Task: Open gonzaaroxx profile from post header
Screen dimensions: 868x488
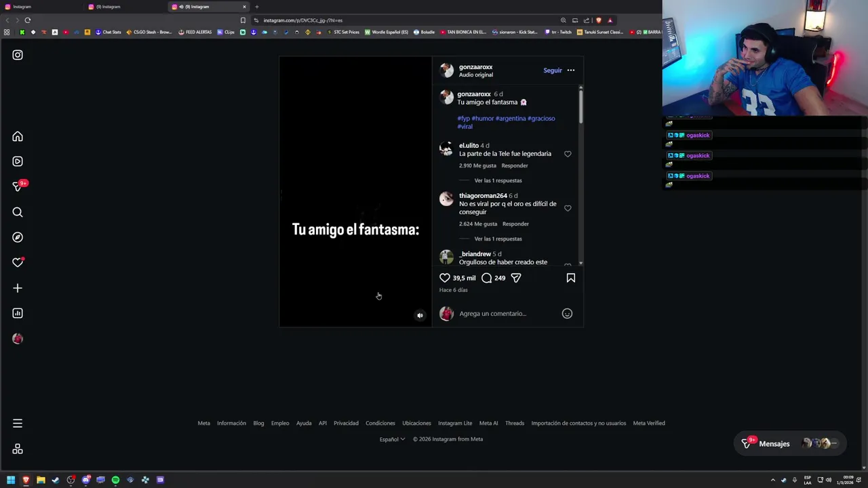Action: (x=475, y=67)
